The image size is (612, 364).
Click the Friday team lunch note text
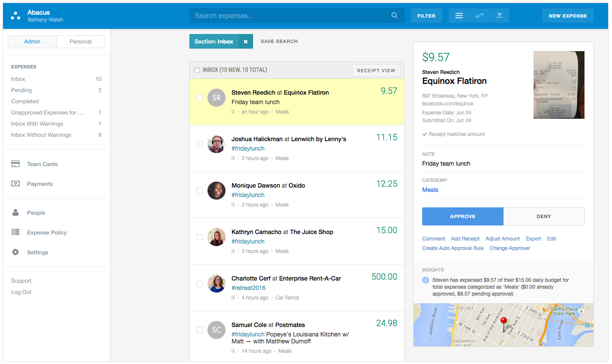(446, 163)
